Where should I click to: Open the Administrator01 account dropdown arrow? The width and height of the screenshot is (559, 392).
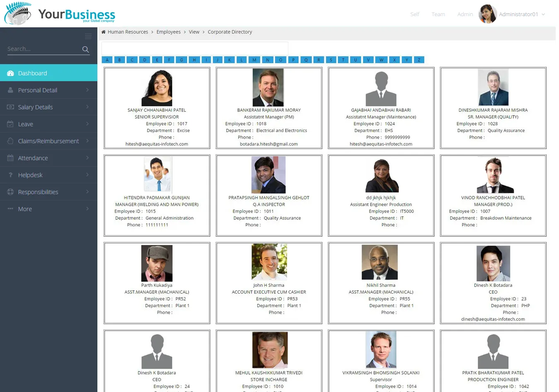point(543,14)
